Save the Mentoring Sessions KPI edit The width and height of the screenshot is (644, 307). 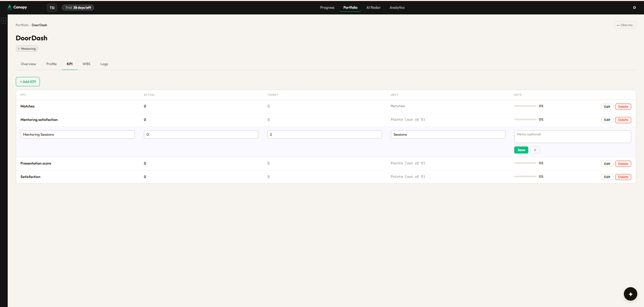tap(521, 150)
